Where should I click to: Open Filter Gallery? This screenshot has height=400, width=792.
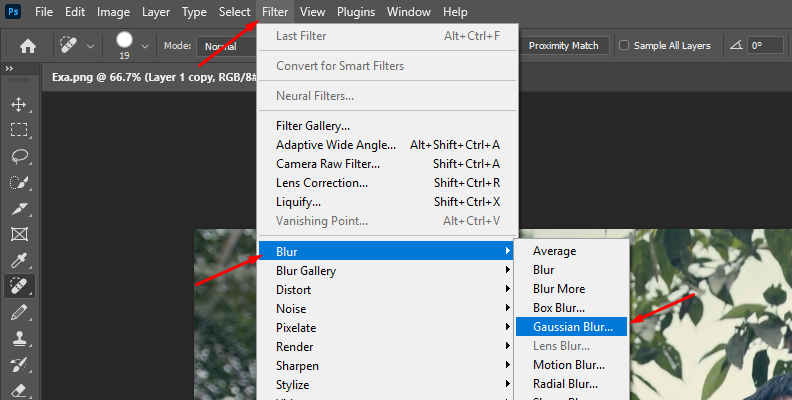[x=388, y=126]
